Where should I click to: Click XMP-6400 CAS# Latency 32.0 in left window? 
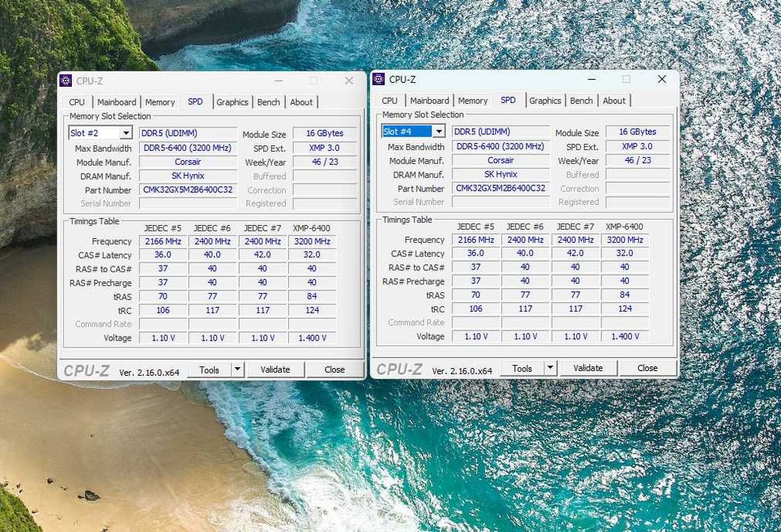pyautogui.click(x=312, y=255)
